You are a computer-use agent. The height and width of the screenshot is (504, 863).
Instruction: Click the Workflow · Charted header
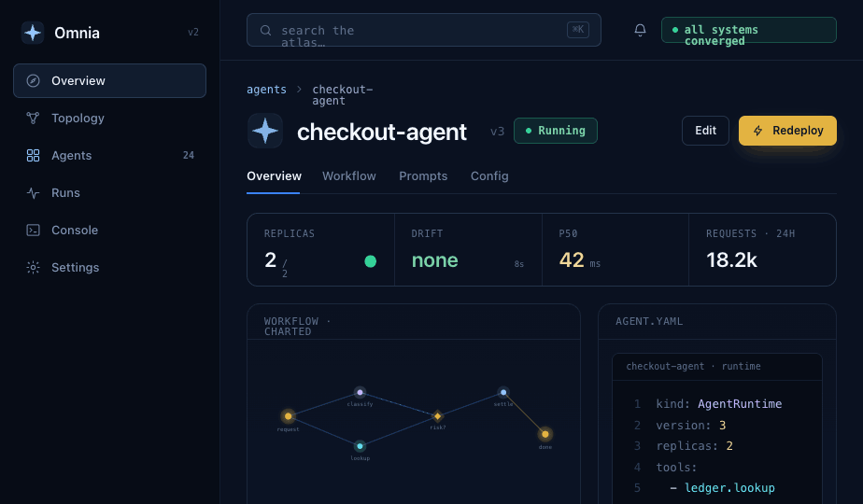tap(297, 327)
